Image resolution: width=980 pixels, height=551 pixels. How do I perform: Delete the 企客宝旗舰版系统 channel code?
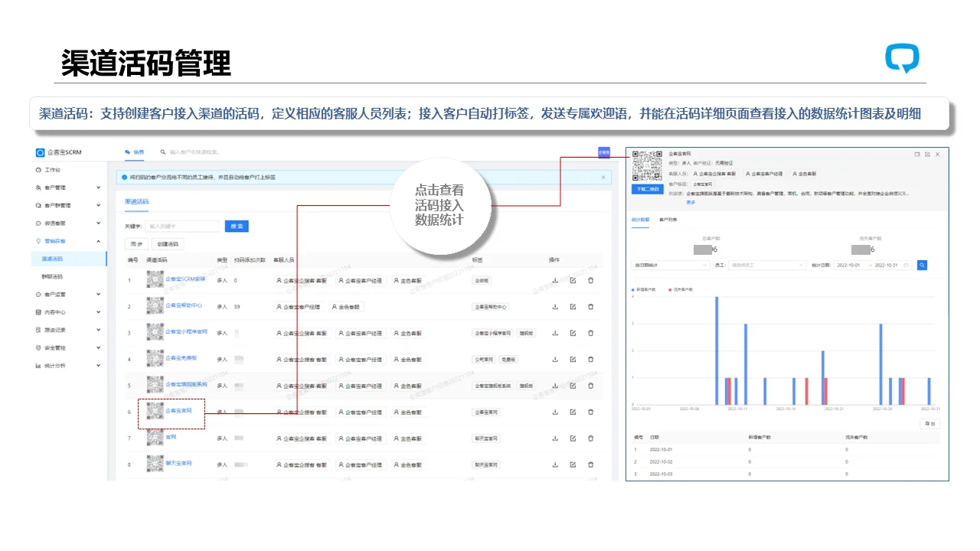click(590, 386)
